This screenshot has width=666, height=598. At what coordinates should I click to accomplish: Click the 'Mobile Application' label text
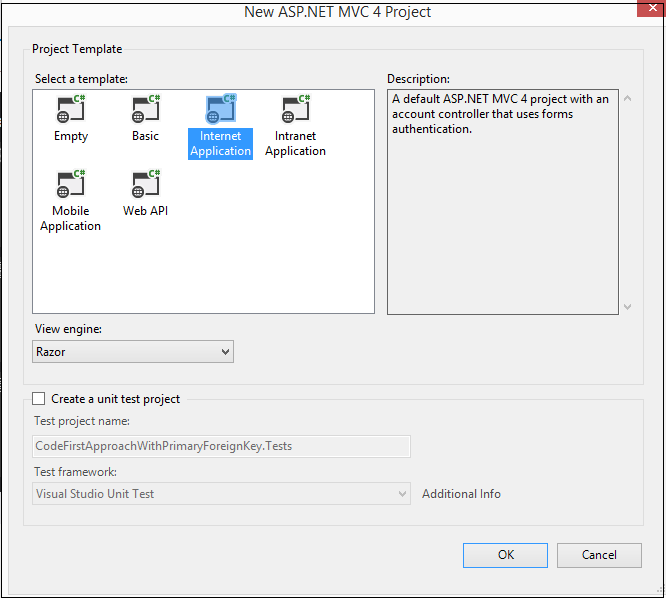[x=71, y=219]
